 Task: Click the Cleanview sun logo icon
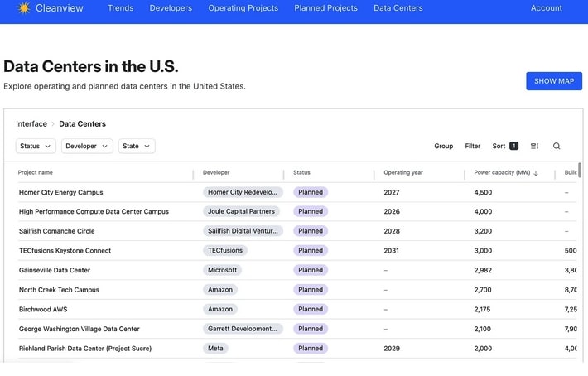[23, 8]
